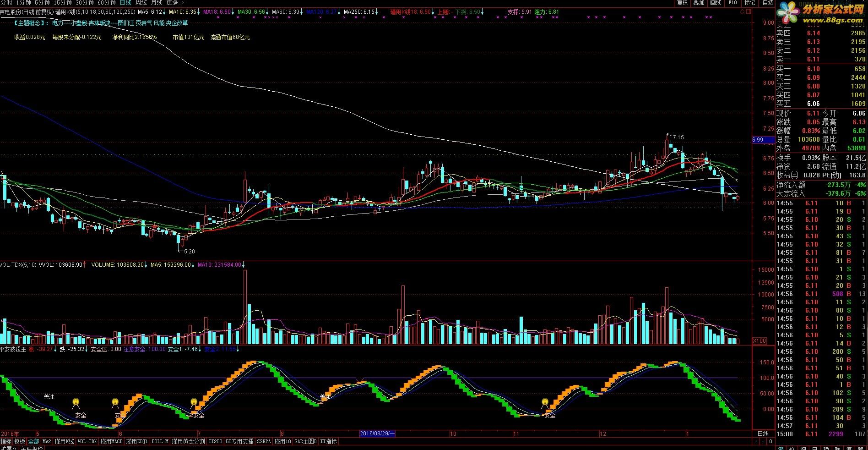868x450 pixels.
Task: Click the yellow face marker before month 6
Action: [115, 402]
